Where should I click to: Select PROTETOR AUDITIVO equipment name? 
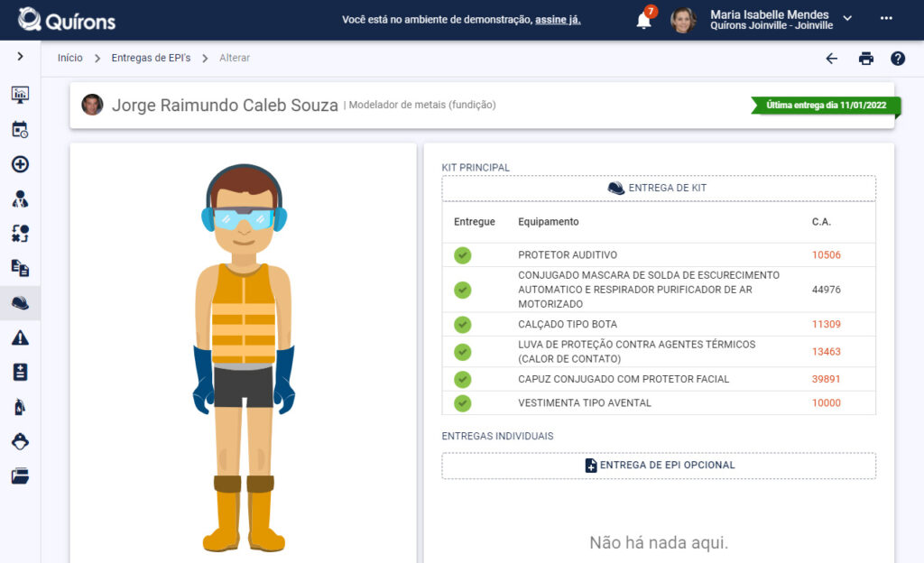tap(568, 255)
